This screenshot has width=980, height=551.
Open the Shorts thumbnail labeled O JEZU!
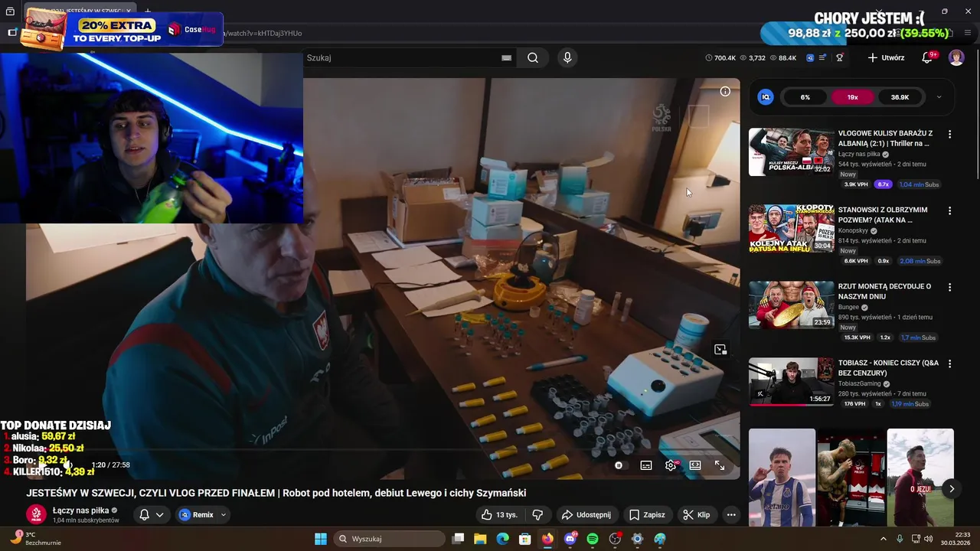pos(920,478)
